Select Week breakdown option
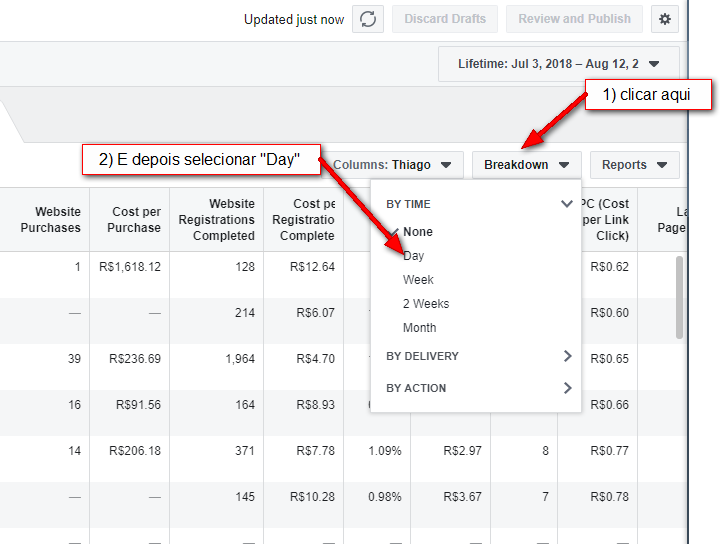The height and width of the screenshot is (544, 722). [x=418, y=280]
